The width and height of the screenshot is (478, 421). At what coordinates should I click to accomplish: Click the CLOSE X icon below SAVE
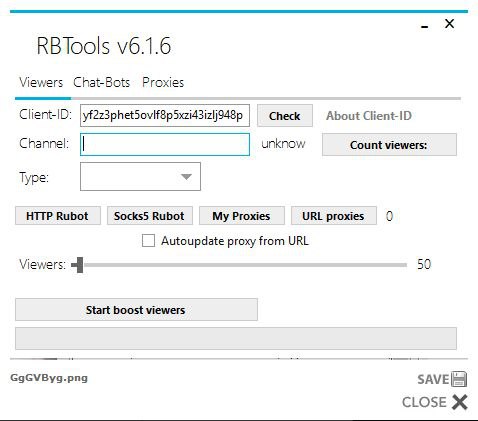coord(460,402)
